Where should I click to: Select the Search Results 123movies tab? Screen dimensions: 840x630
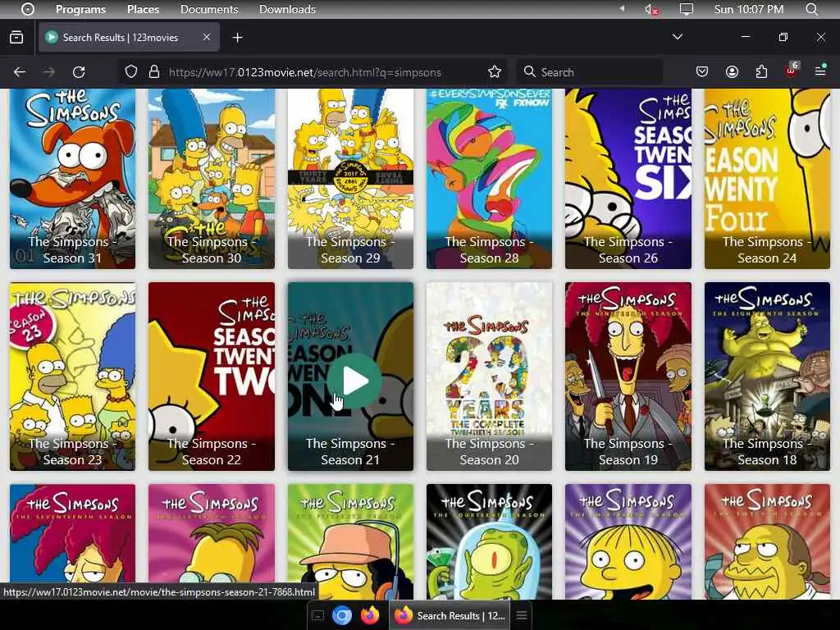pyautogui.click(x=129, y=37)
